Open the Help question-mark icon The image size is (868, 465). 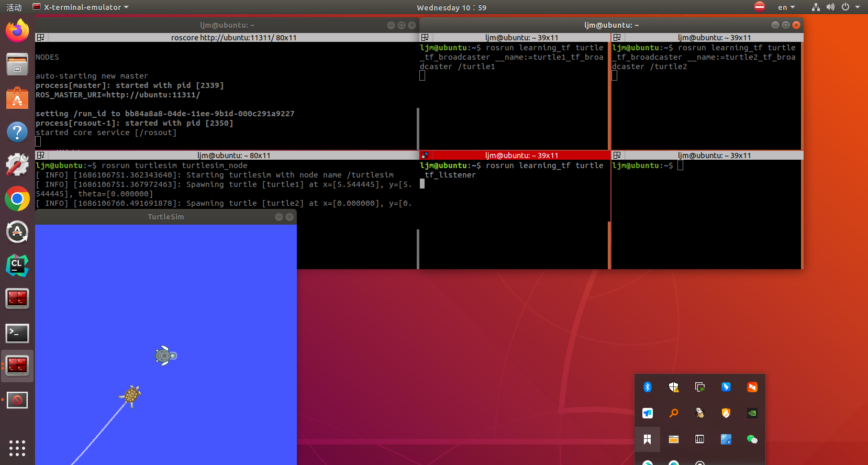pos(17,132)
